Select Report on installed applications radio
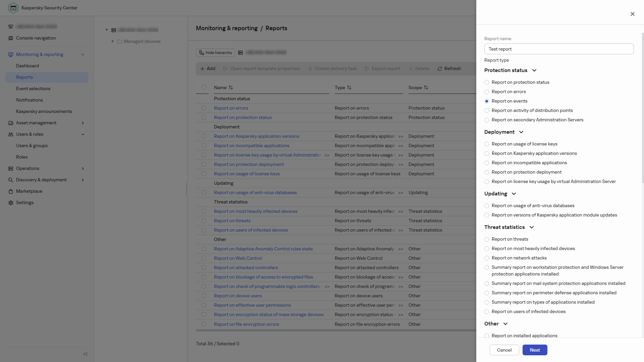The image size is (644, 362). click(x=487, y=336)
